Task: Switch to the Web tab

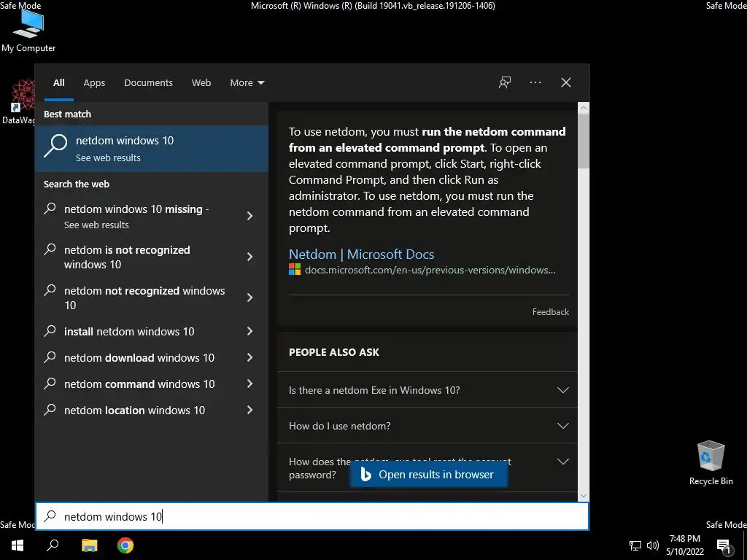Action: (x=201, y=83)
